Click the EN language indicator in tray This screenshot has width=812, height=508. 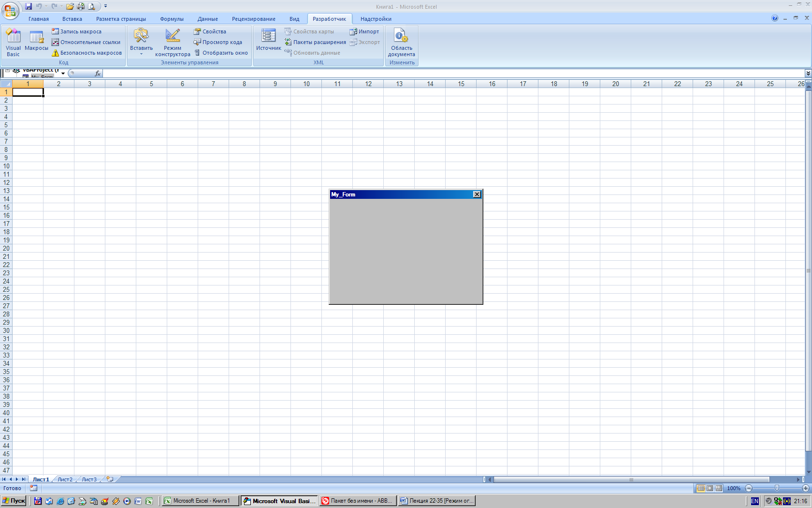(754, 501)
